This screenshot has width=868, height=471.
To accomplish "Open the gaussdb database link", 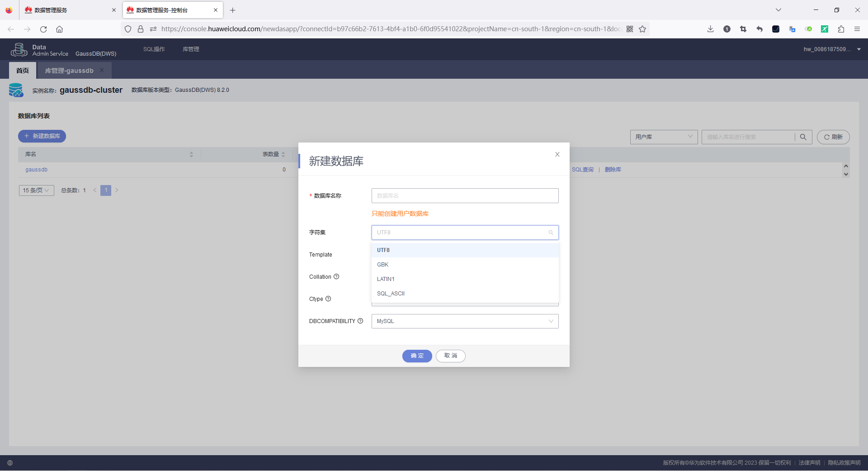I will (36, 169).
